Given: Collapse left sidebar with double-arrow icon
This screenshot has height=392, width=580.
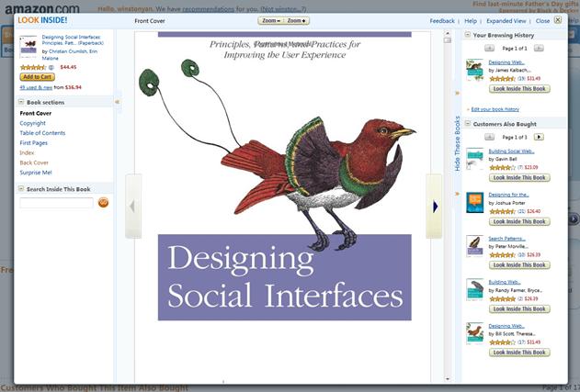Looking at the screenshot, I should 117,101.
